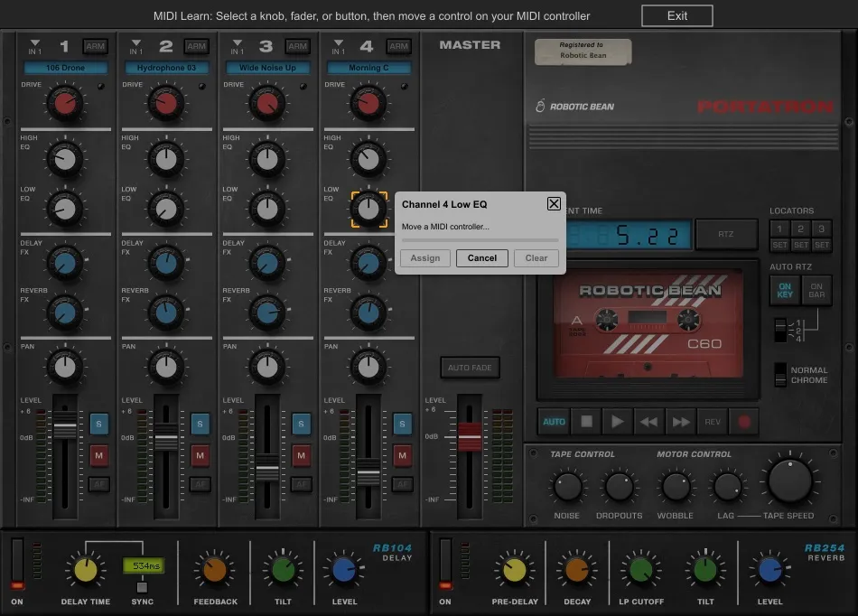The width and height of the screenshot is (858, 616).
Task: Solo channel 1
Action: [99, 424]
